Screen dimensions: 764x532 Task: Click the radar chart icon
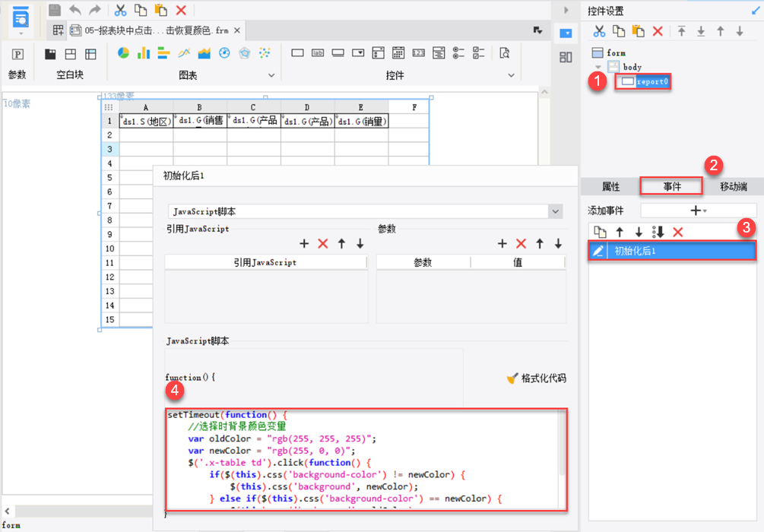tap(244, 53)
